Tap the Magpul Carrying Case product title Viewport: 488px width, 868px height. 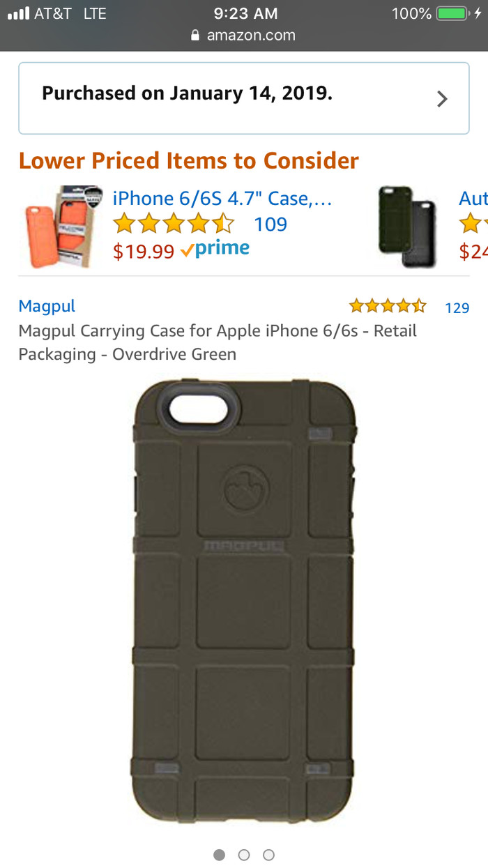point(218,342)
